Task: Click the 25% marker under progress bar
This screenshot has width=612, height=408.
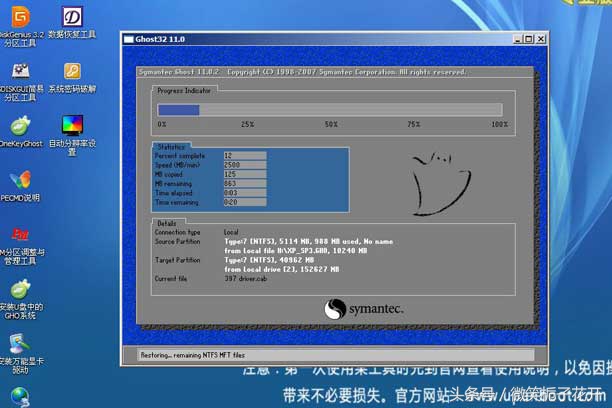Action: click(247, 124)
